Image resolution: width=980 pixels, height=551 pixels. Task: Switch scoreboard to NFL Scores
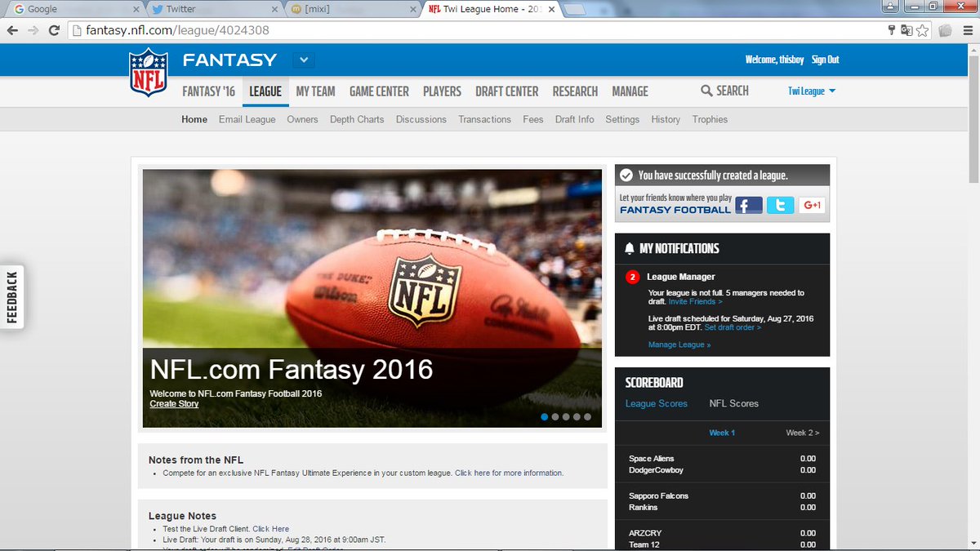(x=733, y=403)
